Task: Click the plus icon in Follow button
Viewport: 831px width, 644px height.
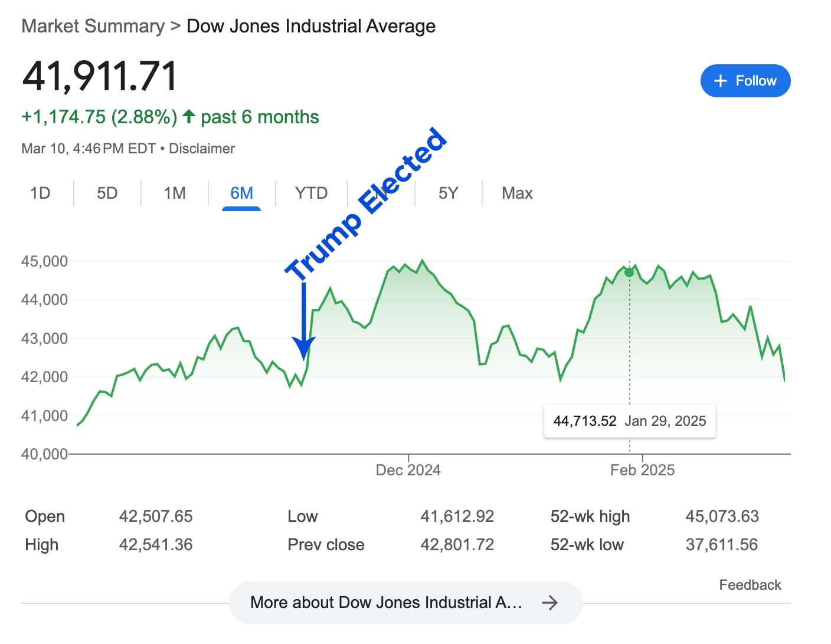Action: tap(720, 81)
